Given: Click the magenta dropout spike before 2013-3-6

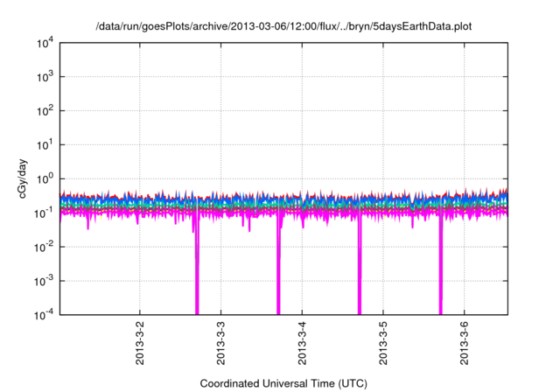Looking at the screenshot, I should tap(441, 264).
